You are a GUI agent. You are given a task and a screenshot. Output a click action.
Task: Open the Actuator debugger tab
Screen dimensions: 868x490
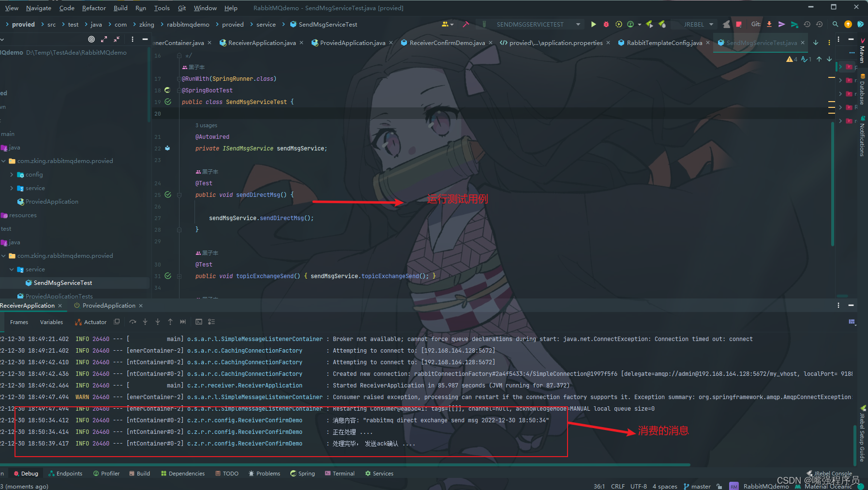(91, 322)
